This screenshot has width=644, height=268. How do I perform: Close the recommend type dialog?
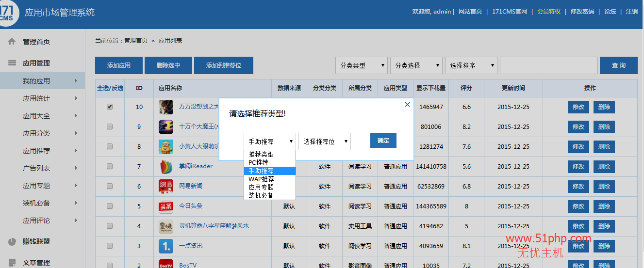pyautogui.click(x=407, y=104)
